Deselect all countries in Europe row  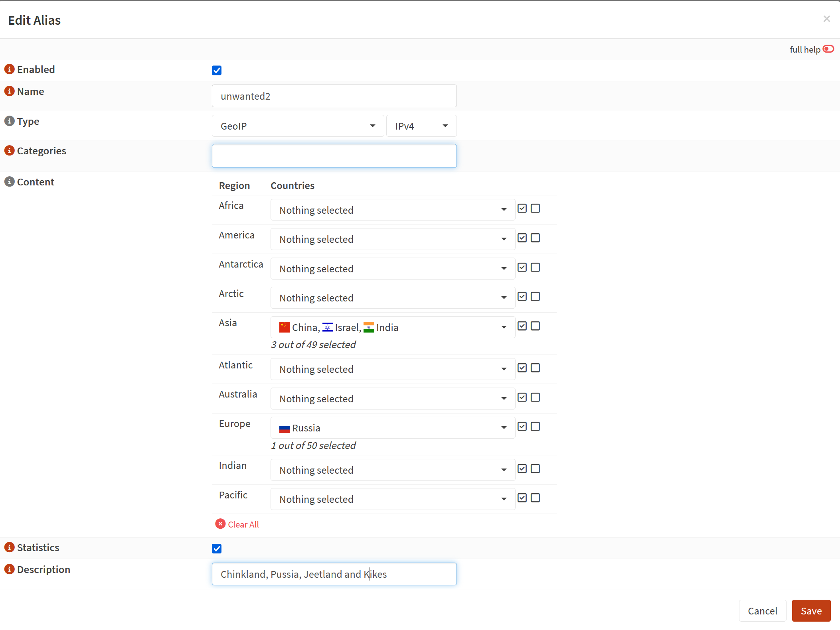[x=536, y=427]
